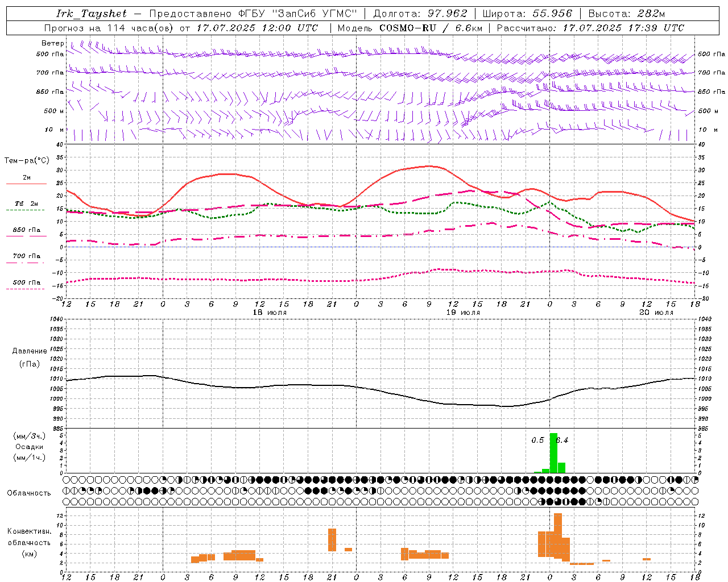Screen dimensions: 728x582
Task: Click the solid red line sample under '2м'
Action: (27, 184)
